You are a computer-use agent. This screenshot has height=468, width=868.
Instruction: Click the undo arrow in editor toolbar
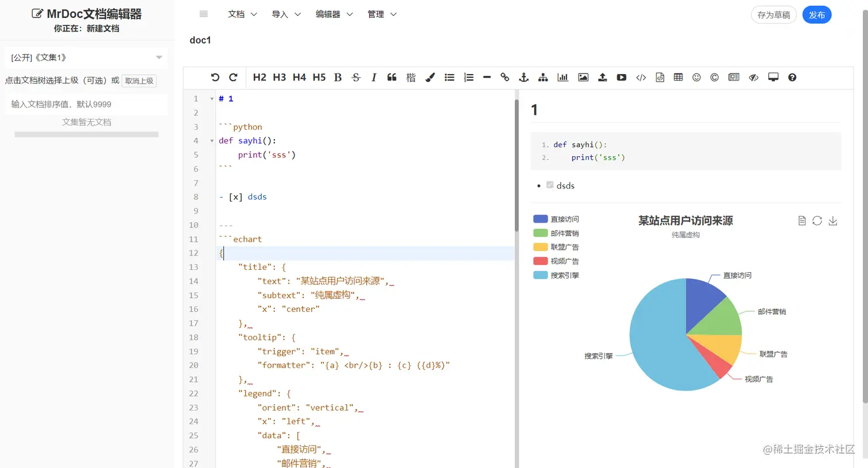tap(215, 78)
